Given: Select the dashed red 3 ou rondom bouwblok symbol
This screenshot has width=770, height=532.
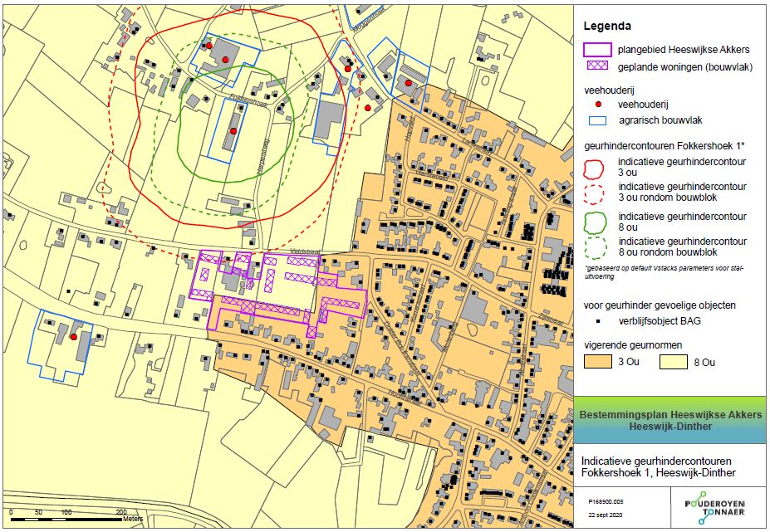Looking at the screenshot, I should point(593,194).
